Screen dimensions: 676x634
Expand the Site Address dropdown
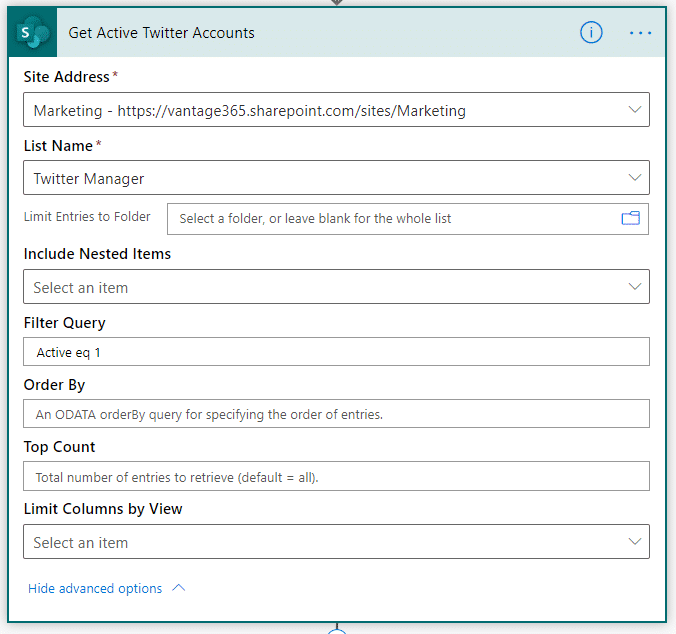[635, 109]
